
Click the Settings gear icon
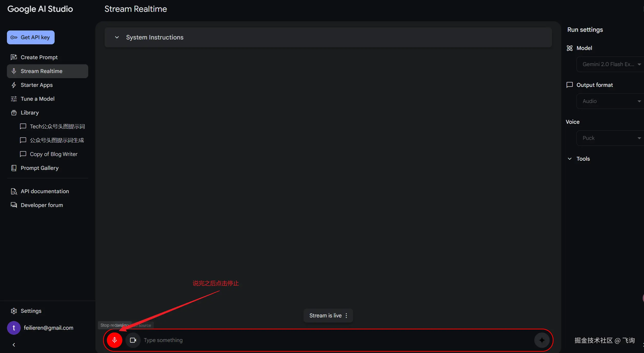(x=14, y=311)
